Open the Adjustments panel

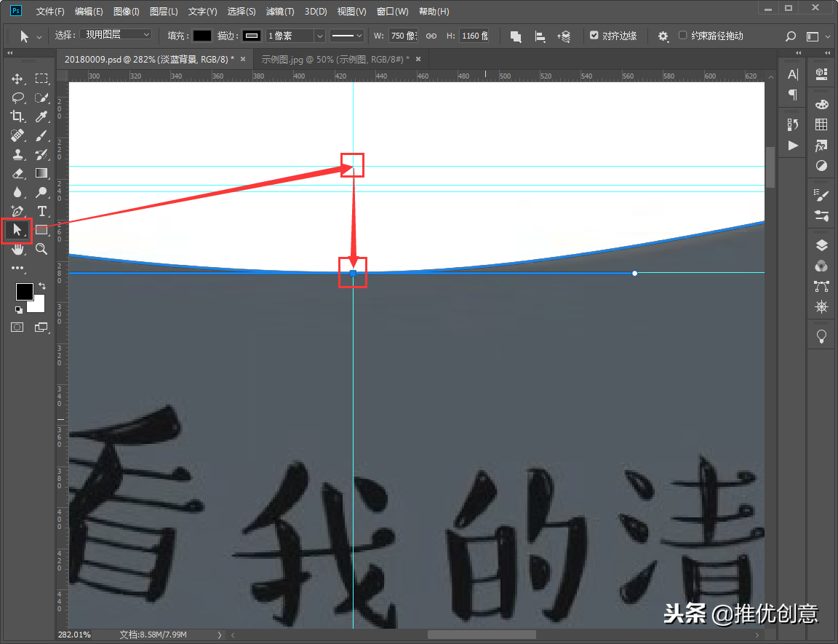(x=821, y=166)
